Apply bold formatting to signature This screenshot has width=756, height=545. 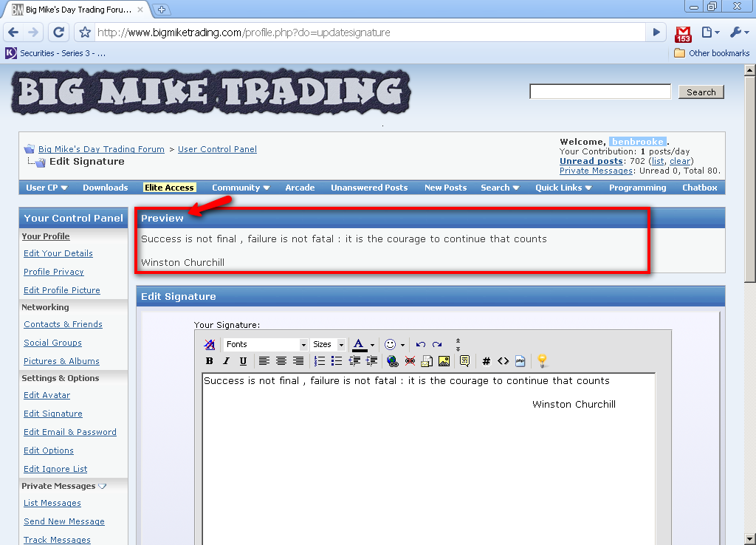pyautogui.click(x=209, y=361)
